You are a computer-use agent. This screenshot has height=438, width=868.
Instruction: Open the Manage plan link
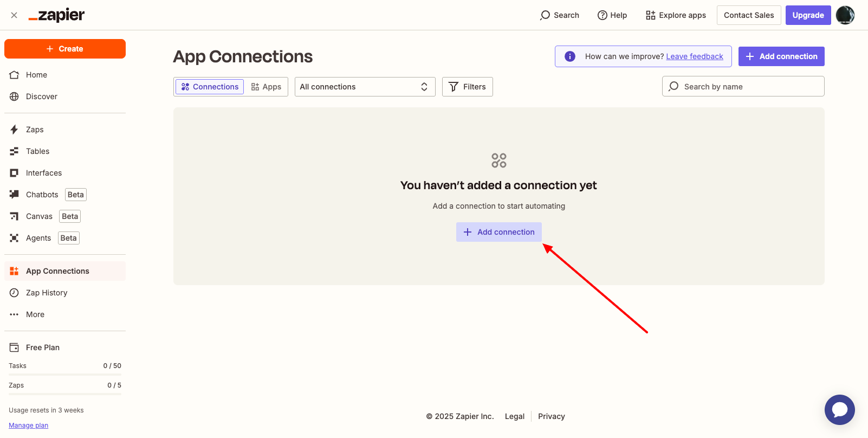[x=28, y=426]
